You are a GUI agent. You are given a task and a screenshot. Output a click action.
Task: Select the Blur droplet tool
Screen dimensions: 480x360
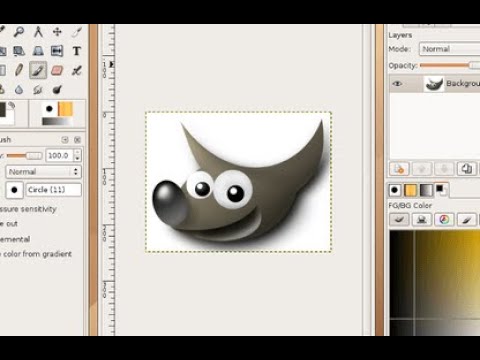click(x=19, y=89)
